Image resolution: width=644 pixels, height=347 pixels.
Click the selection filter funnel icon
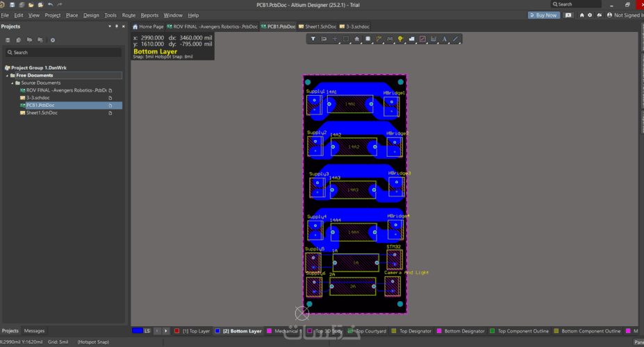313,39
